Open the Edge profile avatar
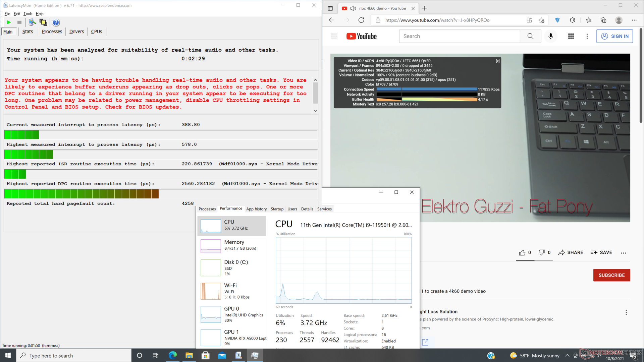Image resolution: width=644 pixels, height=362 pixels. click(619, 20)
